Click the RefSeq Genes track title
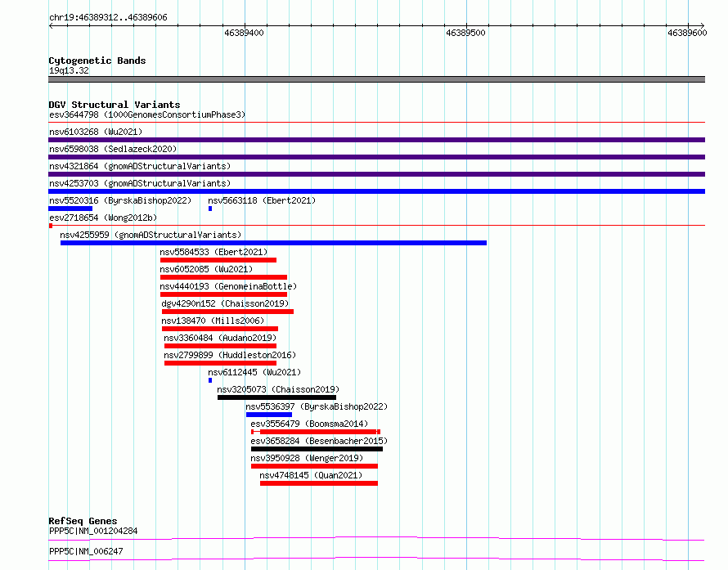 [83, 521]
